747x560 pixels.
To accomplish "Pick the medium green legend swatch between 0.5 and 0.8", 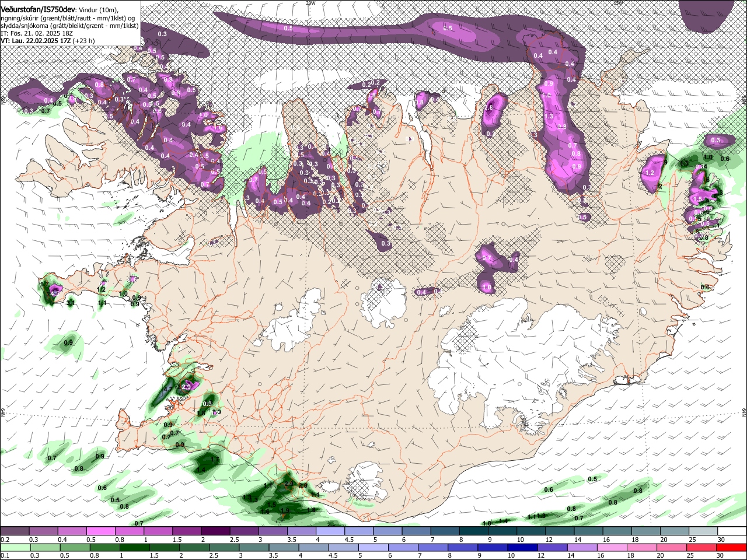I will (x=75, y=548).
